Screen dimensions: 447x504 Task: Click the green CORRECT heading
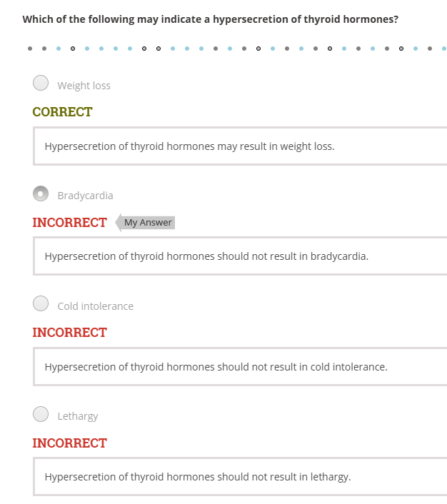click(62, 112)
